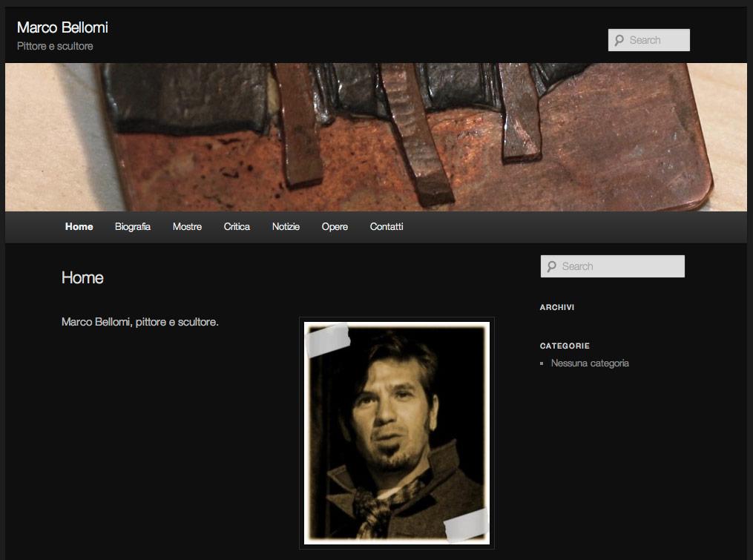The width and height of the screenshot is (753, 560).
Task: Click the Home page title heading
Action: tap(82, 278)
